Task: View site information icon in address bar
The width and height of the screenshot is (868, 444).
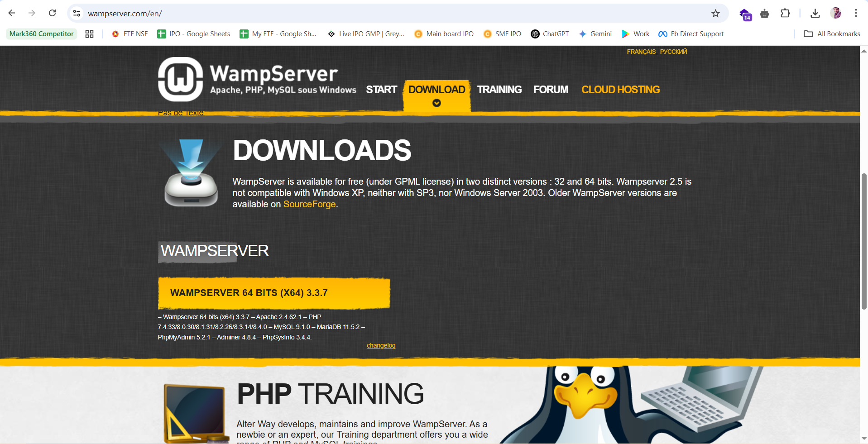Action: click(77, 14)
